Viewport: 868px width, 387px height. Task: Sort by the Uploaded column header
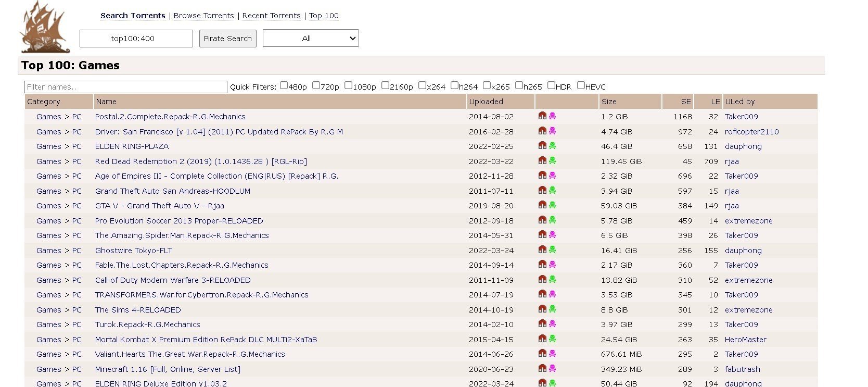(500, 102)
